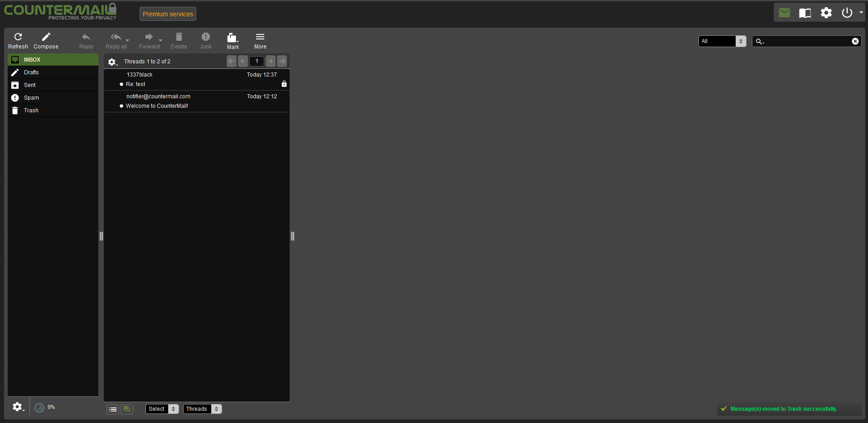Click sender notifier@countermail.com
868x423 pixels.
[158, 96]
